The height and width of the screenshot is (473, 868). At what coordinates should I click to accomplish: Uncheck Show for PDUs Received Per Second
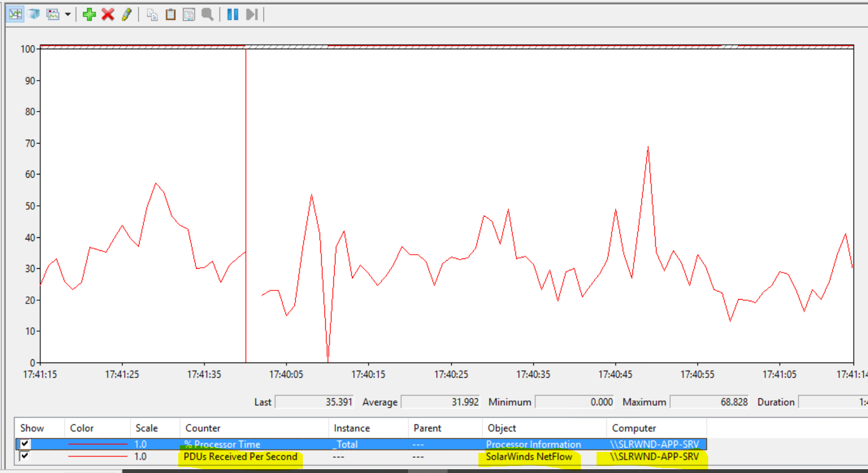click(x=25, y=456)
